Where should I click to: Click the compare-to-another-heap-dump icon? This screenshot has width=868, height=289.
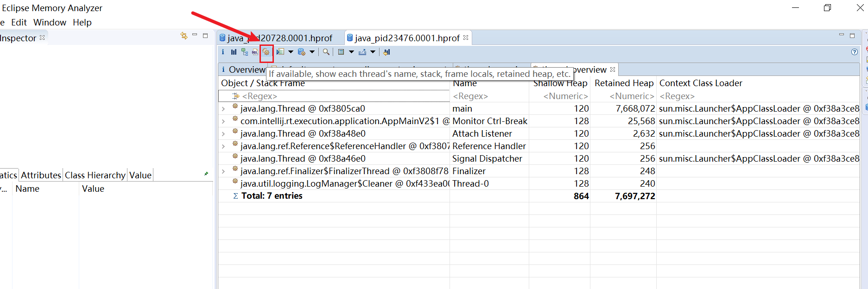[386, 52]
